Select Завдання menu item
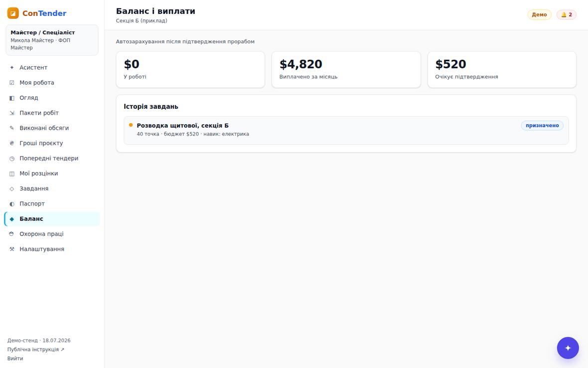 52,188
